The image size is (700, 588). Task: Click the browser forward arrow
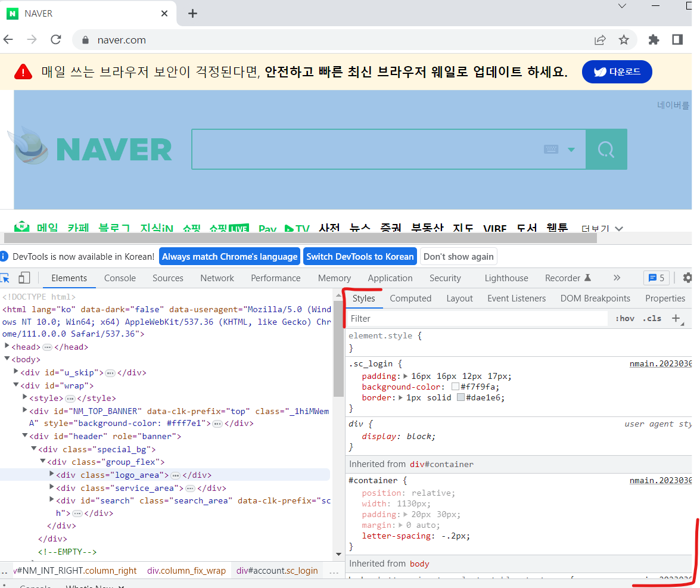32,40
